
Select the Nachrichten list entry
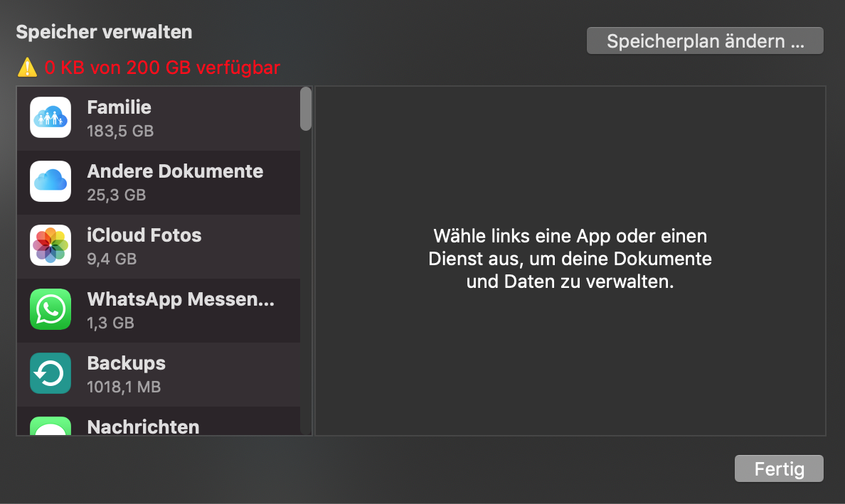[143, 427]
